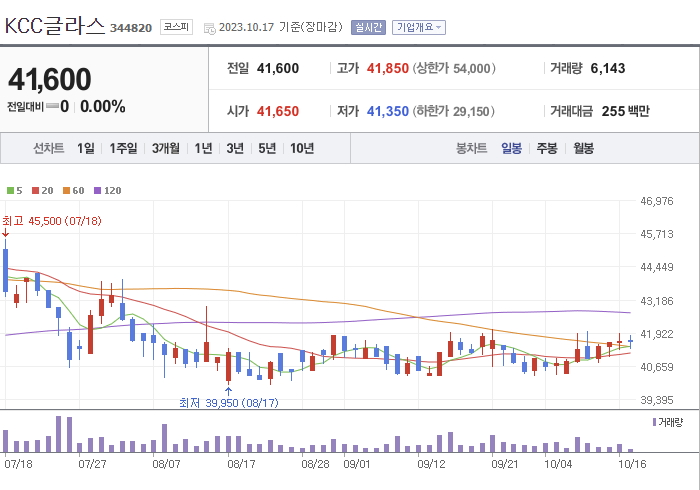Screen dimensions: 700x490
Task: Click the 07/27 date axis label
Action: [92, 464]
